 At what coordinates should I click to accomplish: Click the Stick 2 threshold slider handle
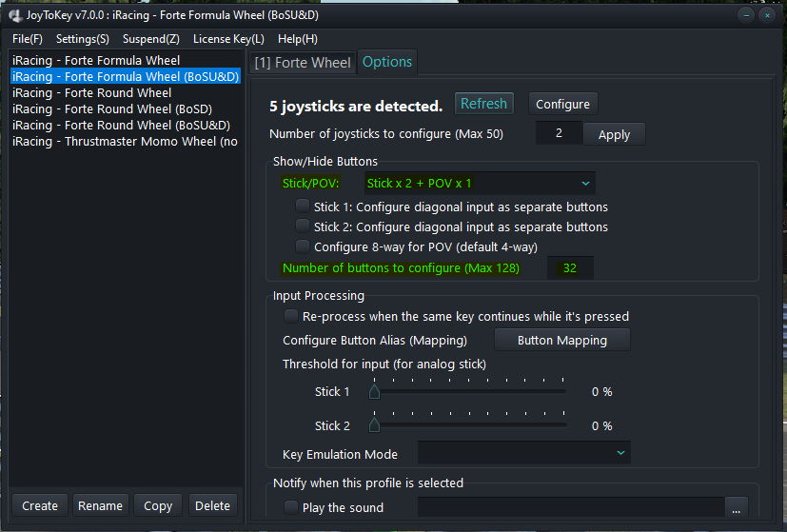374,425
